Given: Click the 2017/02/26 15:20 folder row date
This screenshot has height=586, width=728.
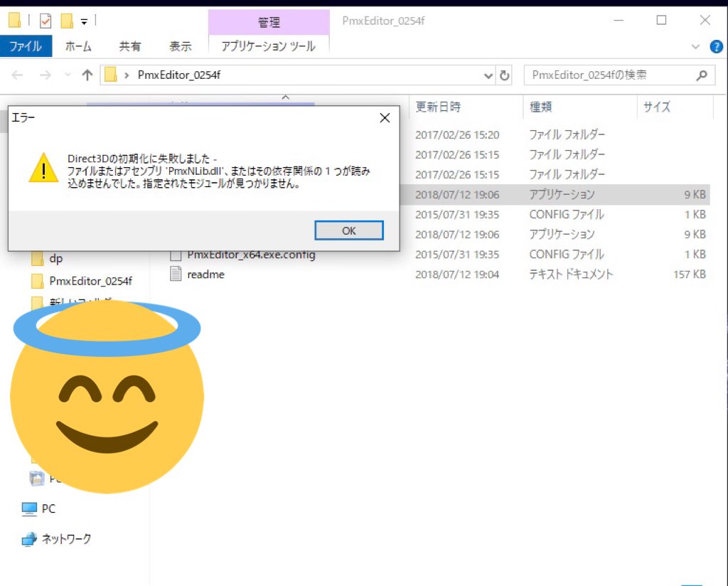Looking at the screenshot, I should [457, 134].
